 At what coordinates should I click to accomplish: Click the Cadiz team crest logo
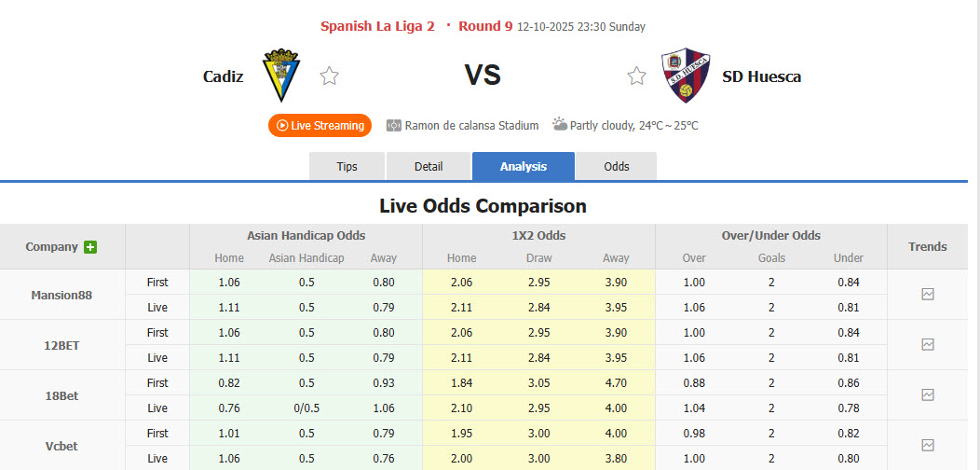(280, 76)
